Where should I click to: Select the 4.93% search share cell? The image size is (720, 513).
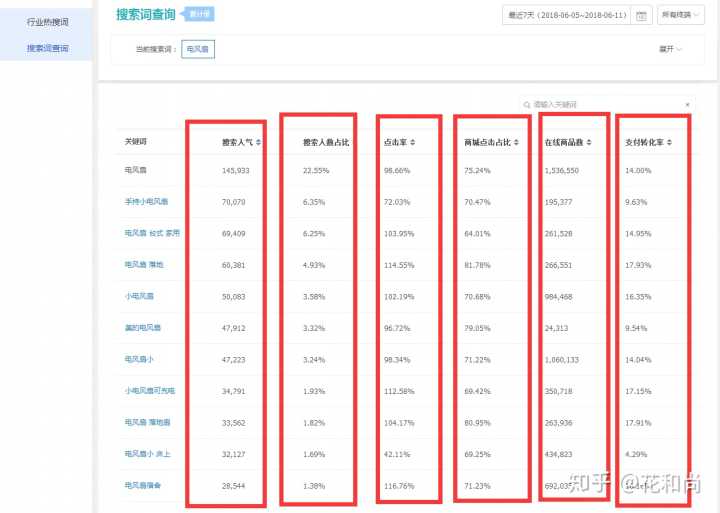tap(314, 265)
